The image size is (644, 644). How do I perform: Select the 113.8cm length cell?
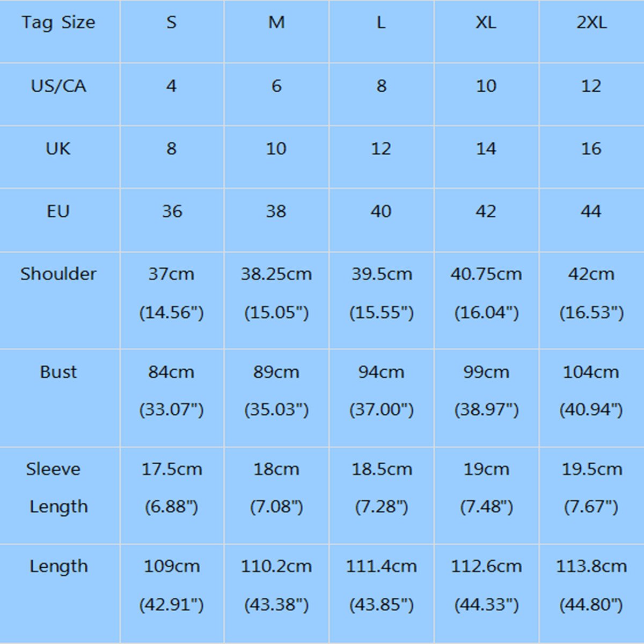591,567
